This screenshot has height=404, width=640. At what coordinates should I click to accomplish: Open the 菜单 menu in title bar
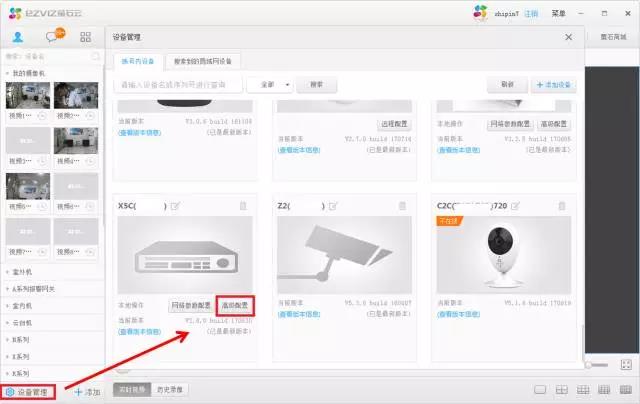(x=560, y=14)
